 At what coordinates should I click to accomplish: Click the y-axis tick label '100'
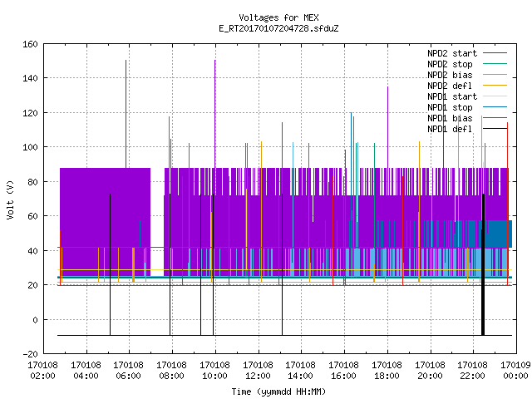pyautogui.click(x=30, y=147)
